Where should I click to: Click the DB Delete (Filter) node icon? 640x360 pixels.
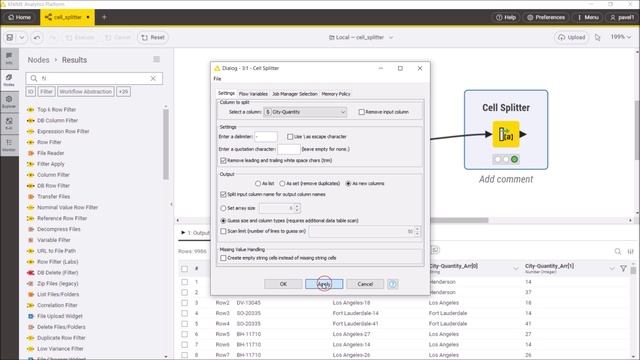coord(30,273)
